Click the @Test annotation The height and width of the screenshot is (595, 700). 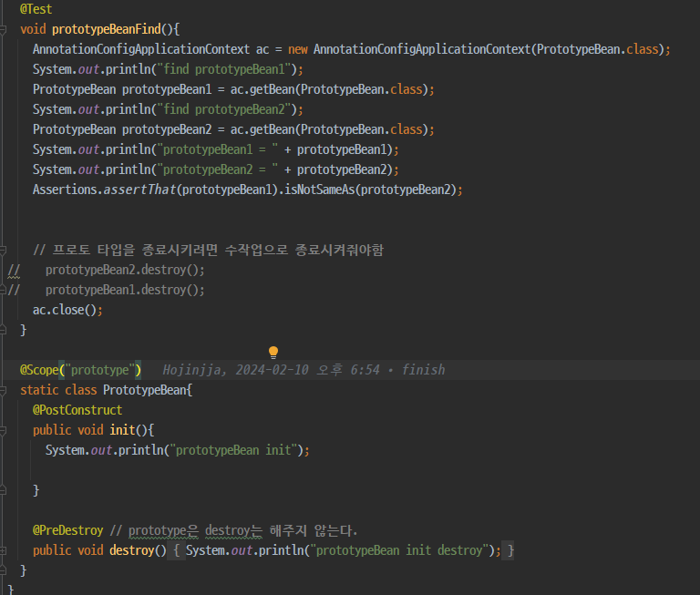click(x=36, y=9)
